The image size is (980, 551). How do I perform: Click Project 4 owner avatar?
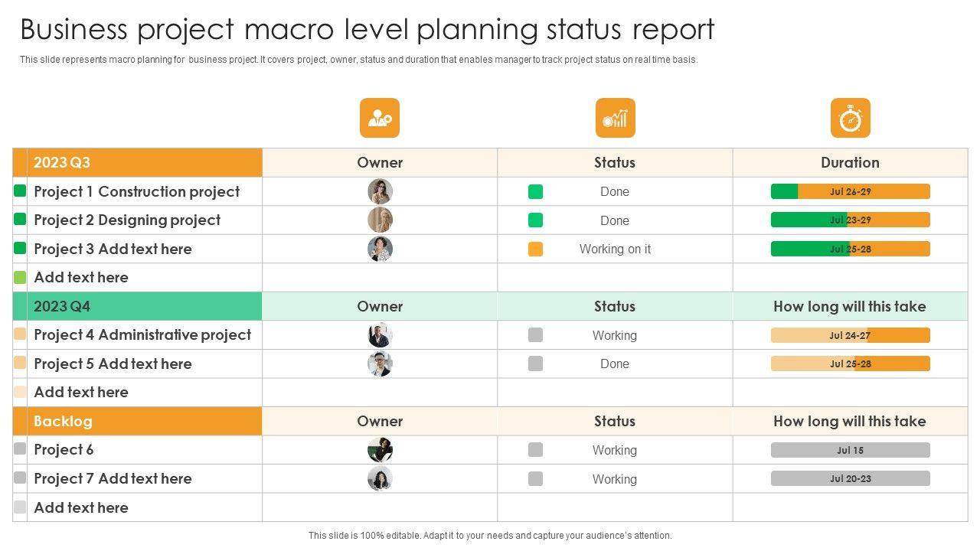pos(380,335)
